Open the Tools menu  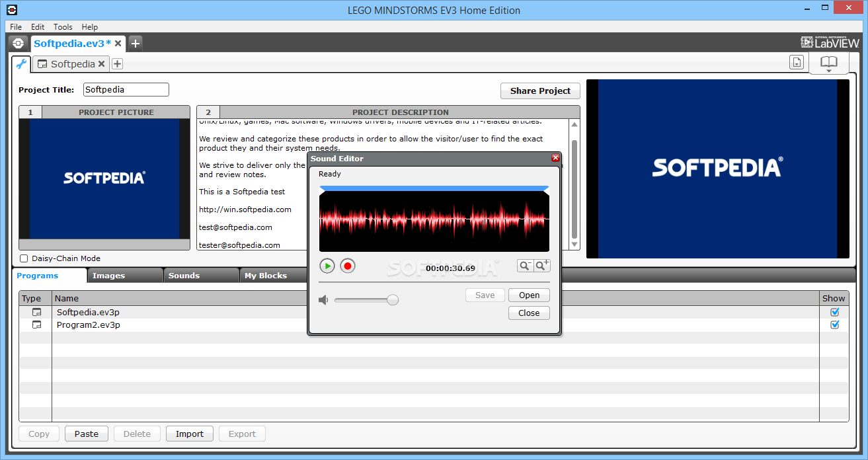click(x=63, y=27)
